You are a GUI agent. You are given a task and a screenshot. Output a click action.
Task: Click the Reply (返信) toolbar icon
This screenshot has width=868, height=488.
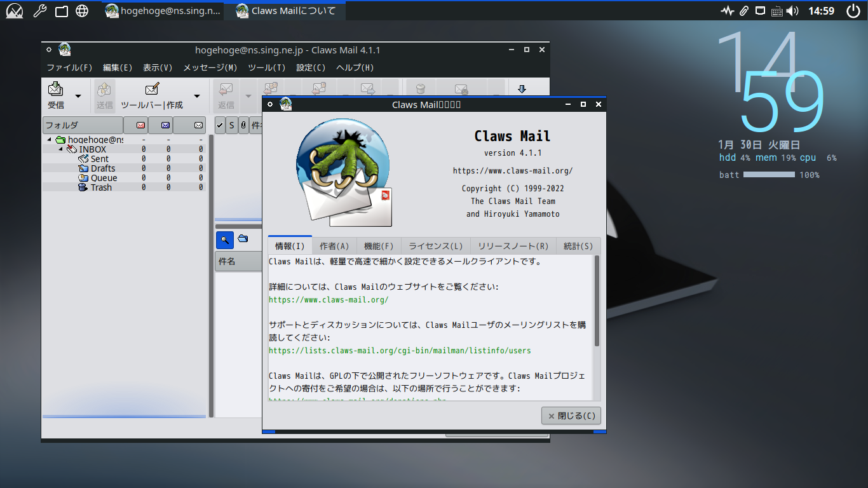(226, 89)
